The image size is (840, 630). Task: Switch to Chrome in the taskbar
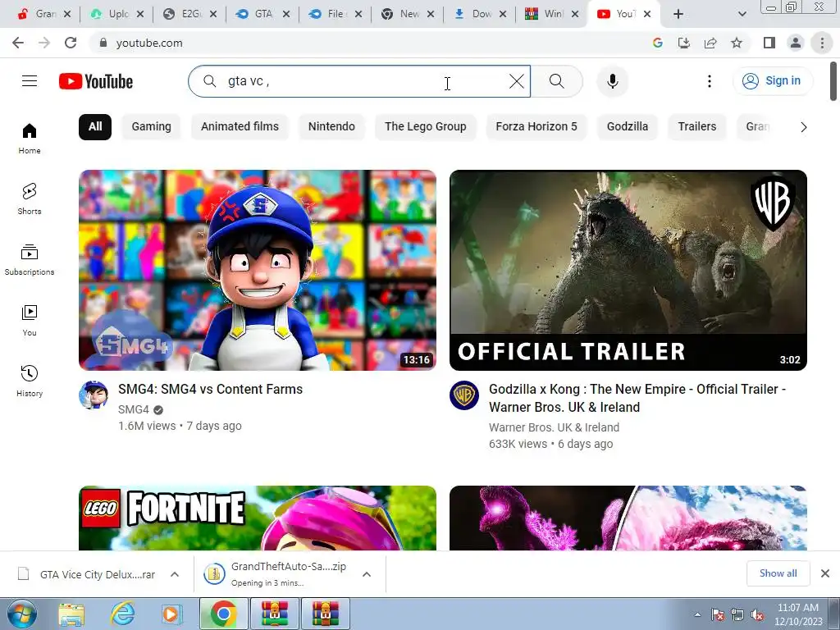click(x=224, y=614)
